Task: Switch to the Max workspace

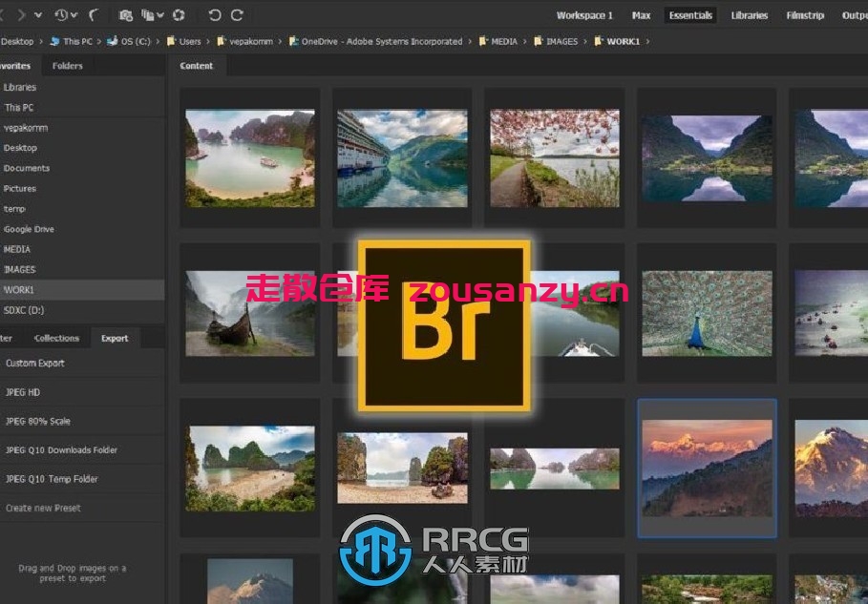Action: click(641, 15)
